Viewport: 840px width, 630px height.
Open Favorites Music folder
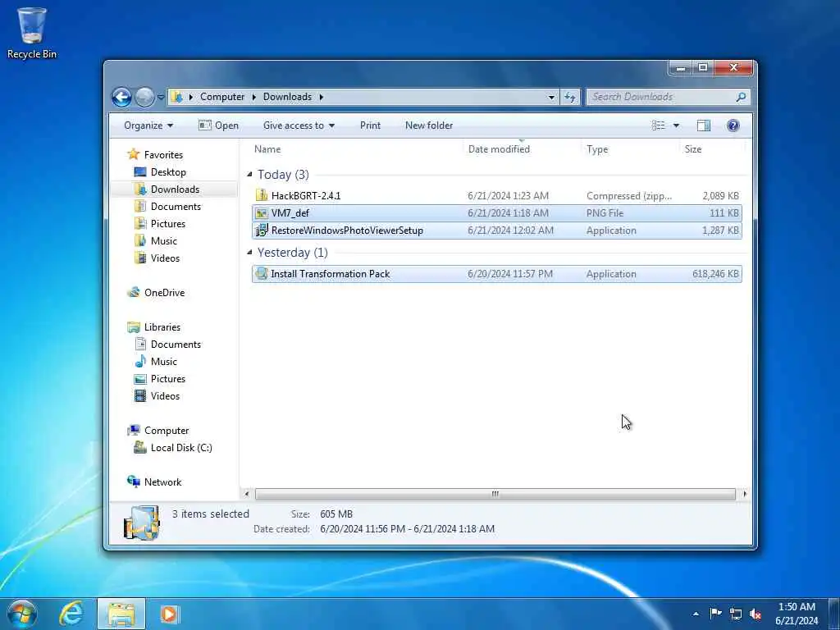(163, 240)
